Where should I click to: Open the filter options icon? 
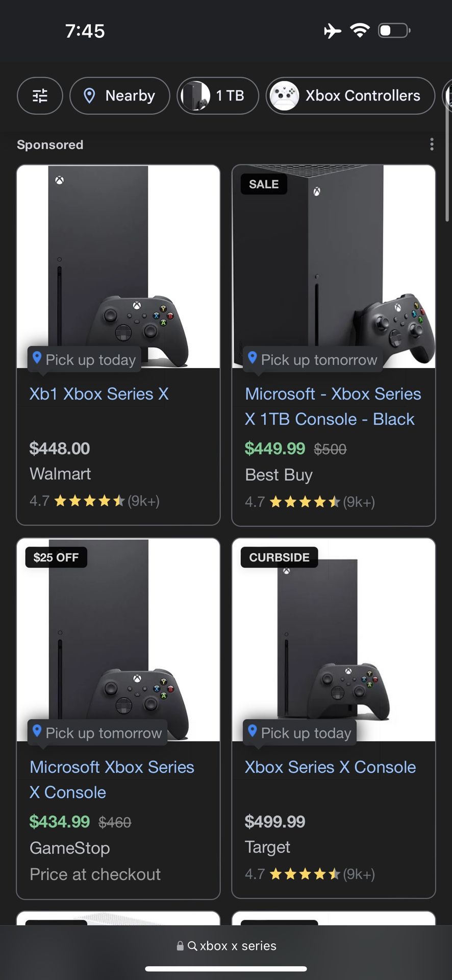coord(40,95)
